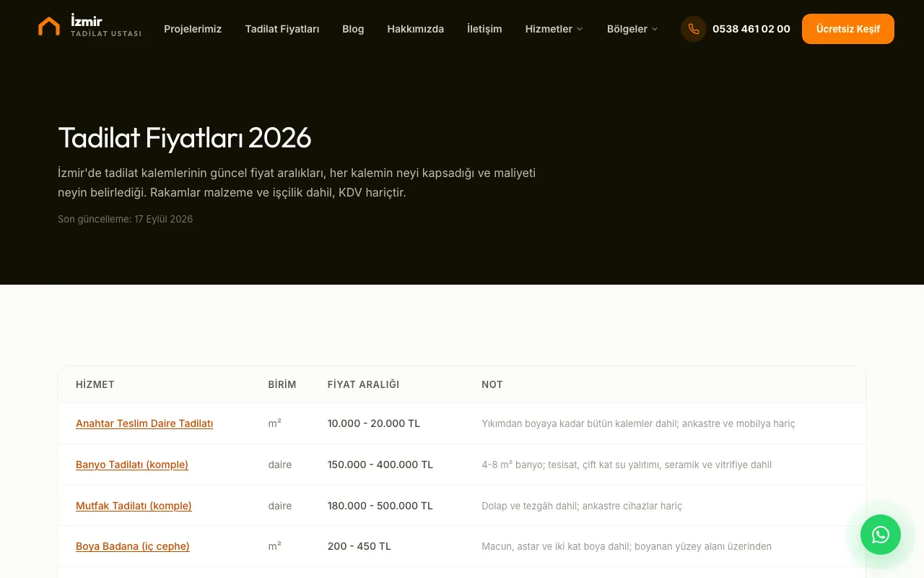Open Boya Badana (iç cephe) link

coord(133,546)
